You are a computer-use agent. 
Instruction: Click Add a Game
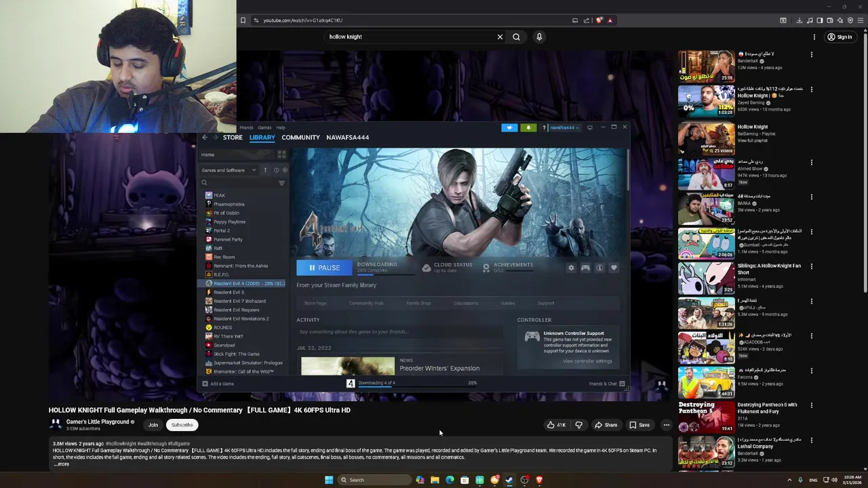(x=218, y=384)
